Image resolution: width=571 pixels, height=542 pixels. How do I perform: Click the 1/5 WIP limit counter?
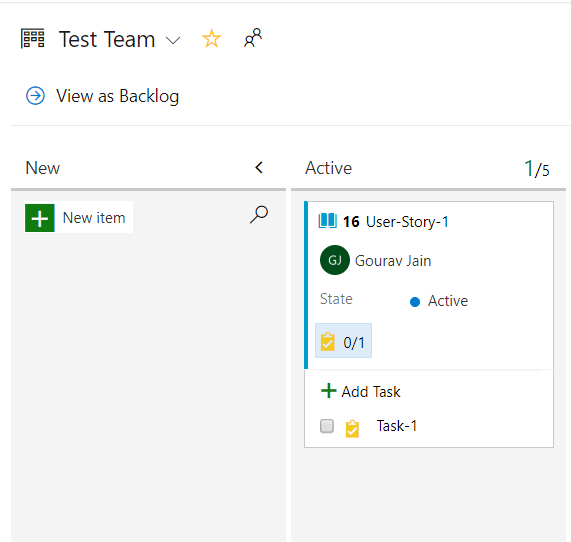(x=537, y=169)
